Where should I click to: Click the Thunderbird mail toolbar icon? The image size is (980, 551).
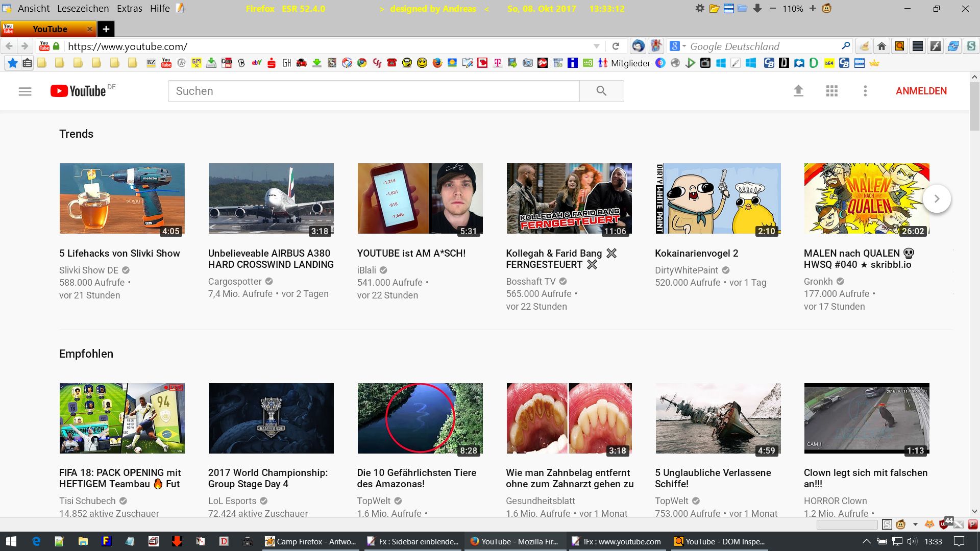point(638,46)
